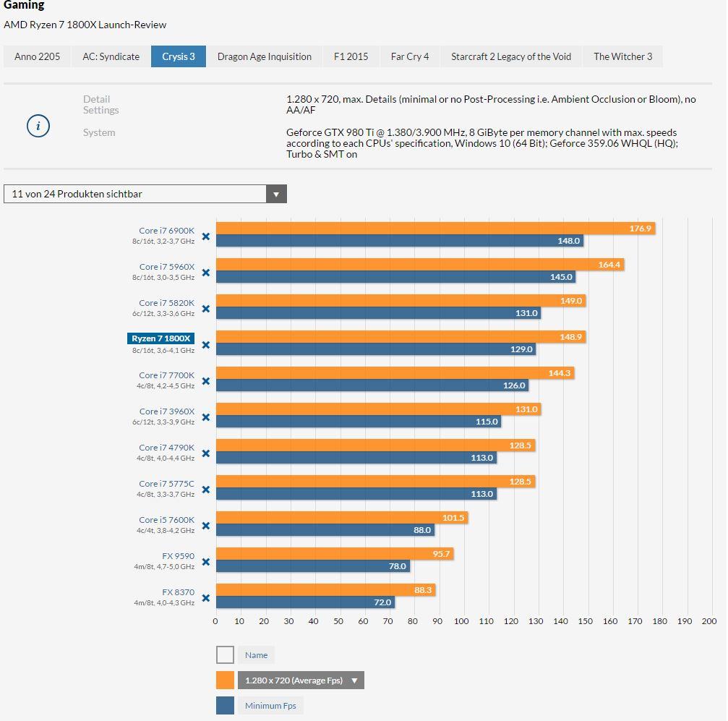Image resolution: width=728 pixels, height=721 pixels.
Task: Click the 129.0 Ryzen minimum fps bar
Action: pos(376,349)
